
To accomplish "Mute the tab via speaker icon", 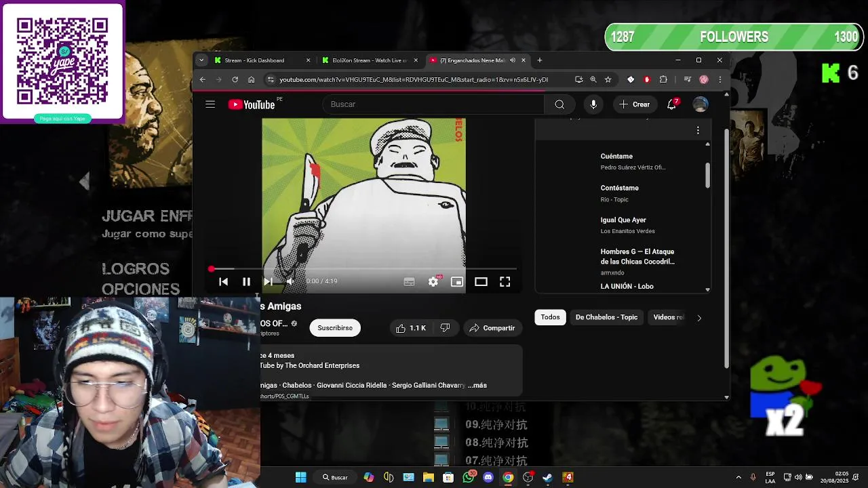I will [x=513, y=60].
